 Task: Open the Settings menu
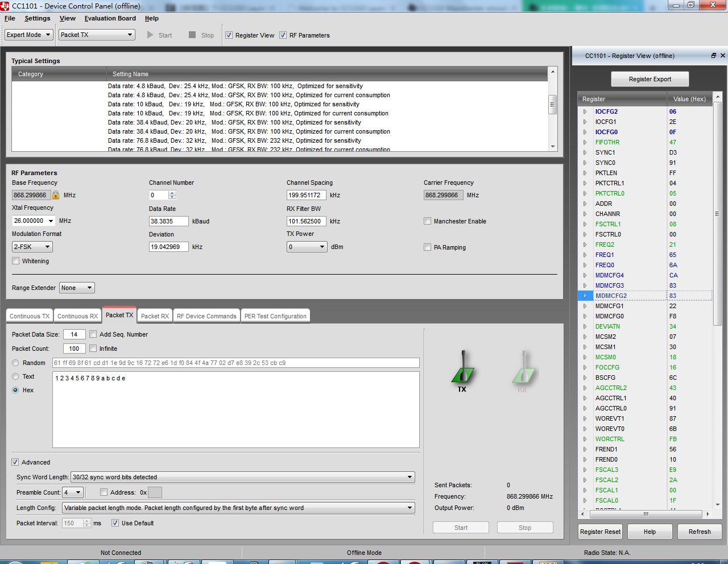pyautogui.click(x=38, y=18)
